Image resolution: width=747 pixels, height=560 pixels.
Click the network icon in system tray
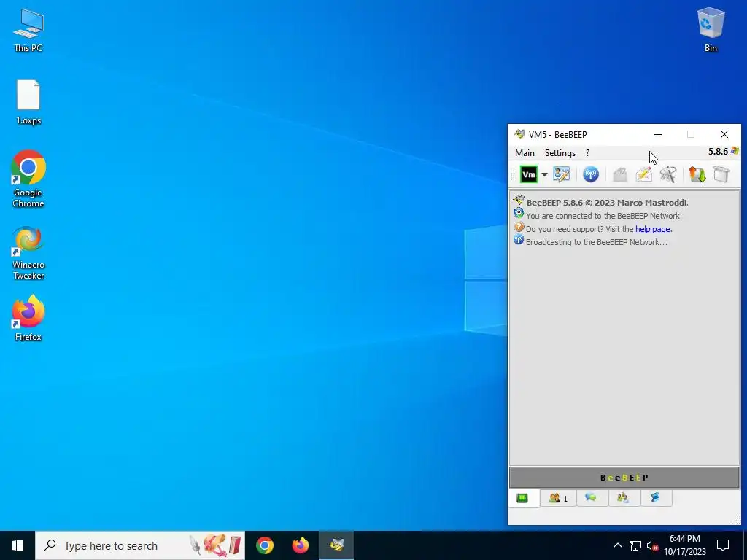[635, 545]
